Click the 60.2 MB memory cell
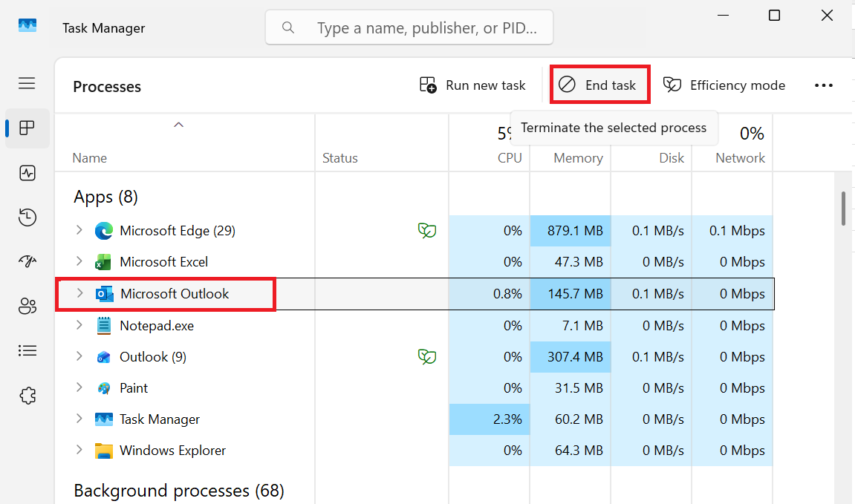This screenshot has height=504, width=855. pyautogui.click(x=570, y=419)
